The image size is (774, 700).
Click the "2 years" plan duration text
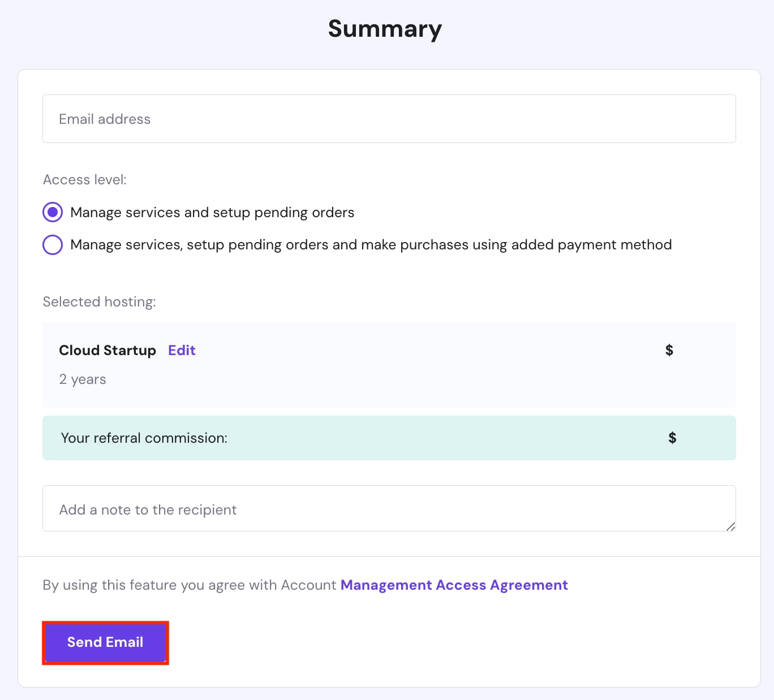(83, 379)
